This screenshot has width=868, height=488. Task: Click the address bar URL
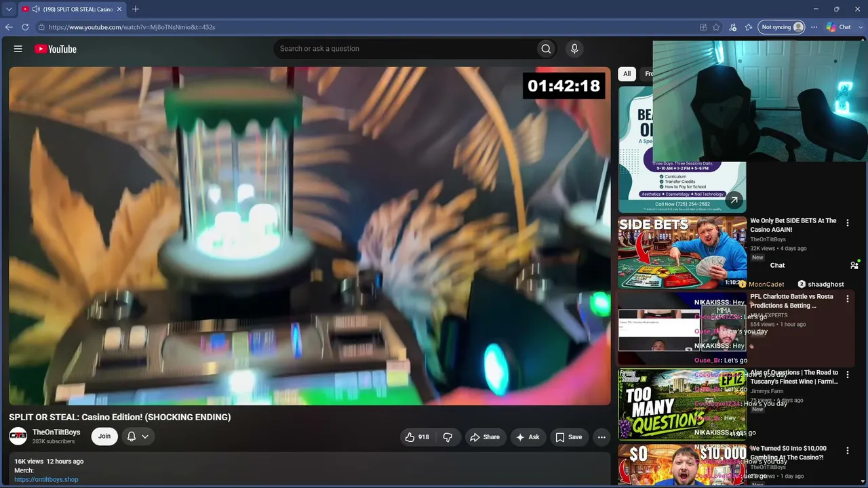132,27
